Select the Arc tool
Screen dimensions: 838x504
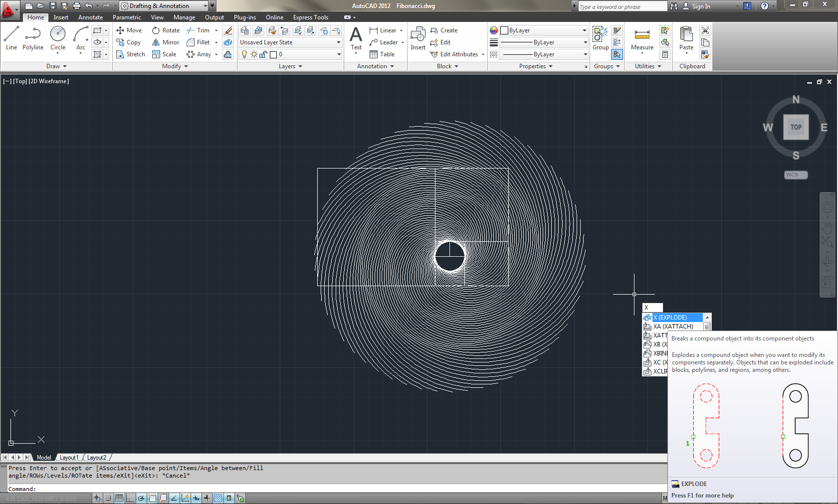click(x=81, y=39)
